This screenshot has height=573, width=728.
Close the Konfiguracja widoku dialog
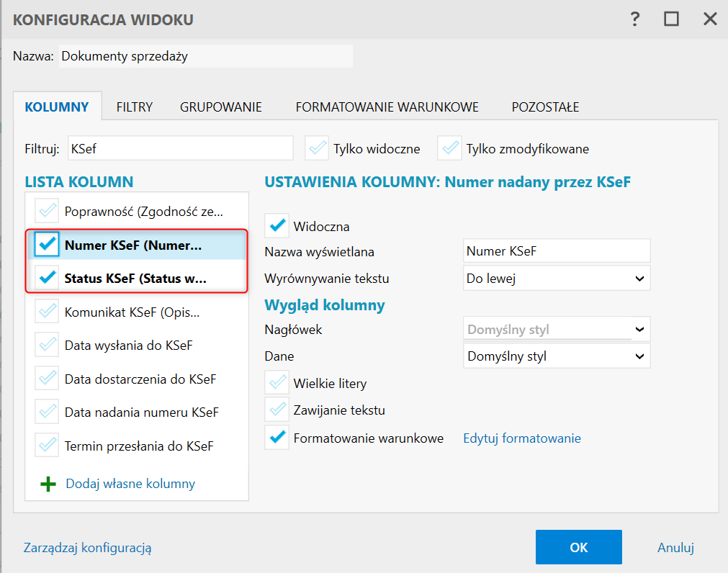point(710,19)
